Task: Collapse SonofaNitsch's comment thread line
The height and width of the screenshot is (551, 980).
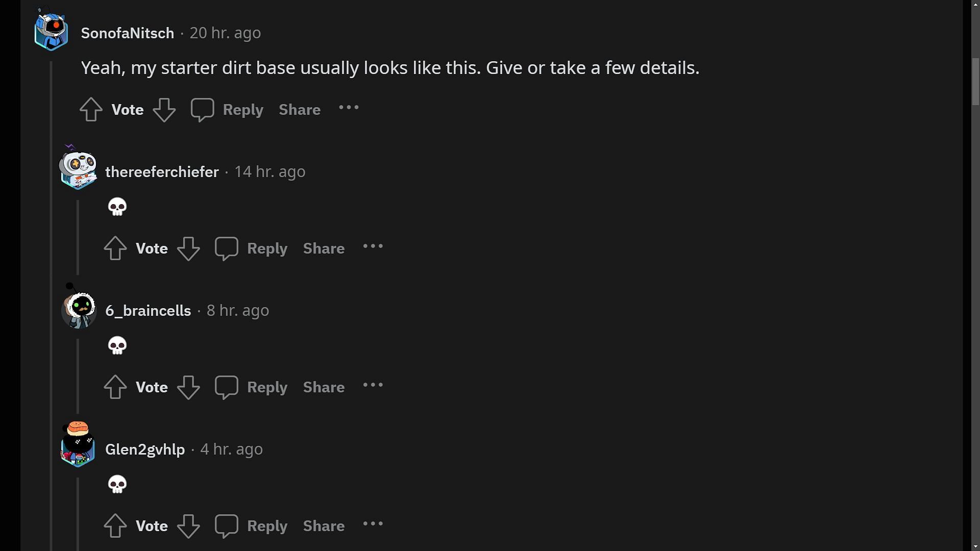Action: [51, 306]
